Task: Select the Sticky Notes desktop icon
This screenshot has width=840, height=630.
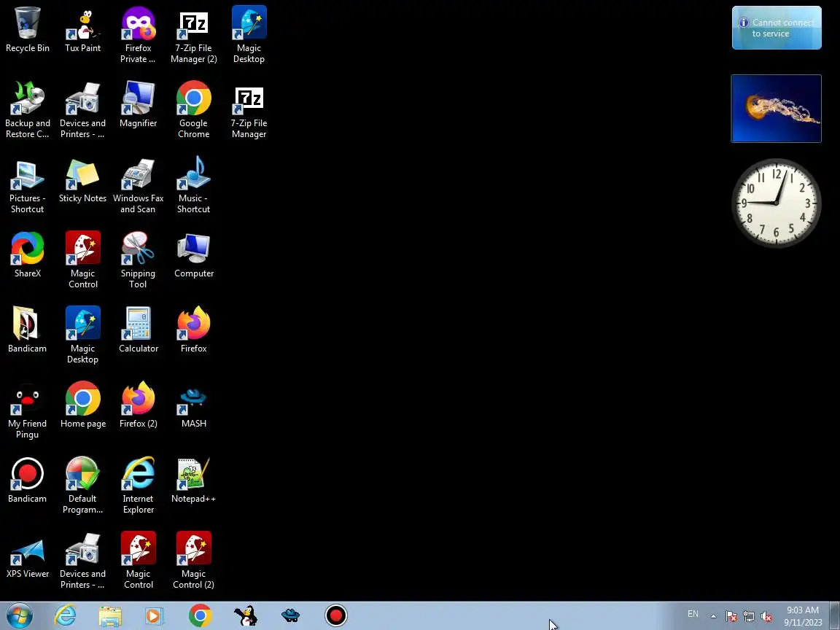Action: [82, 180]
